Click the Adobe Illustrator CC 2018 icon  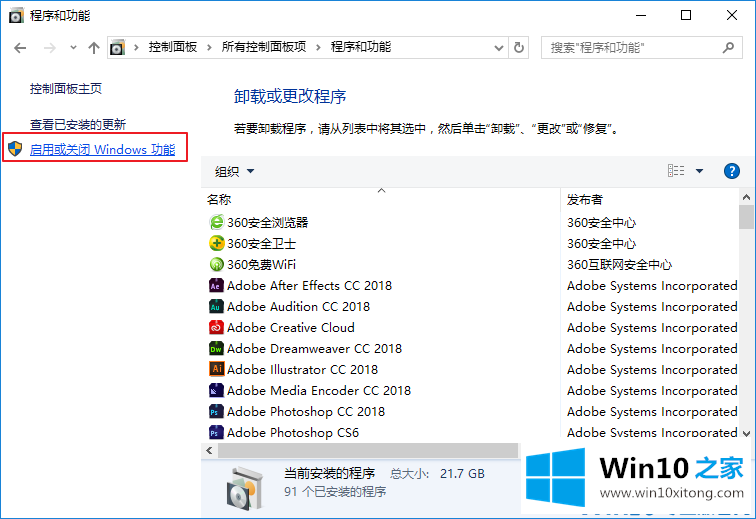click(216, 369)
